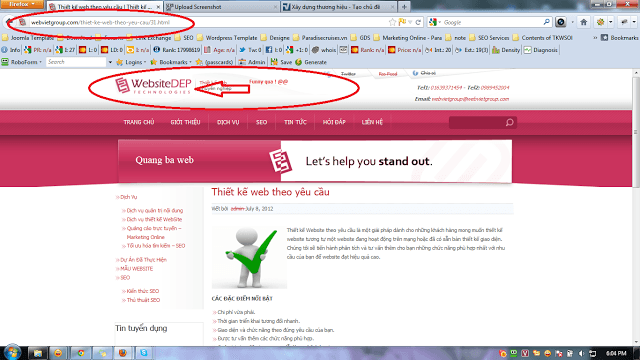Open TRANG CHỦ menu item
This screenshot has width=640, height=360.
tap(139, 122)
